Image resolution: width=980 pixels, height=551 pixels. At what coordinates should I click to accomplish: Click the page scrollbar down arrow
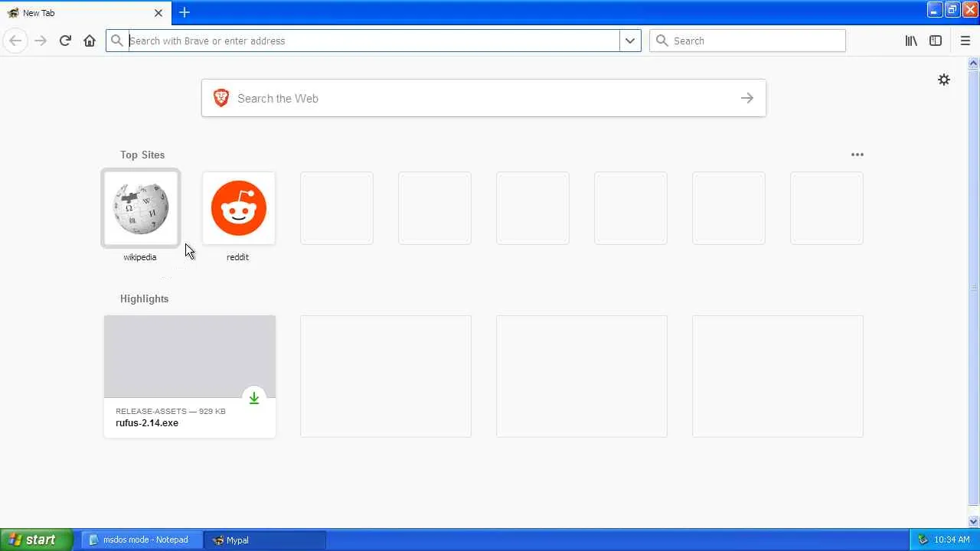tap(974, 522)
